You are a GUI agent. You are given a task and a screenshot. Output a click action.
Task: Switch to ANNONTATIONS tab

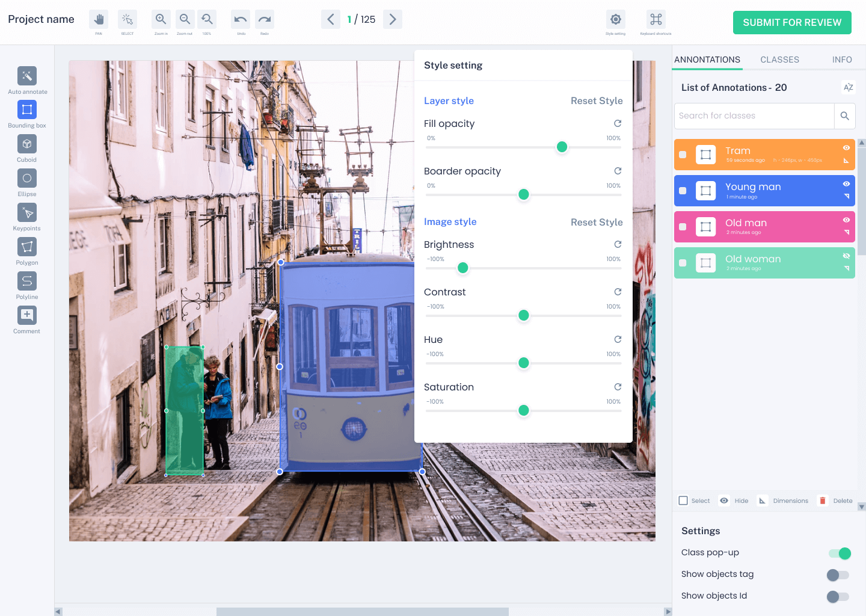point(707,60)
